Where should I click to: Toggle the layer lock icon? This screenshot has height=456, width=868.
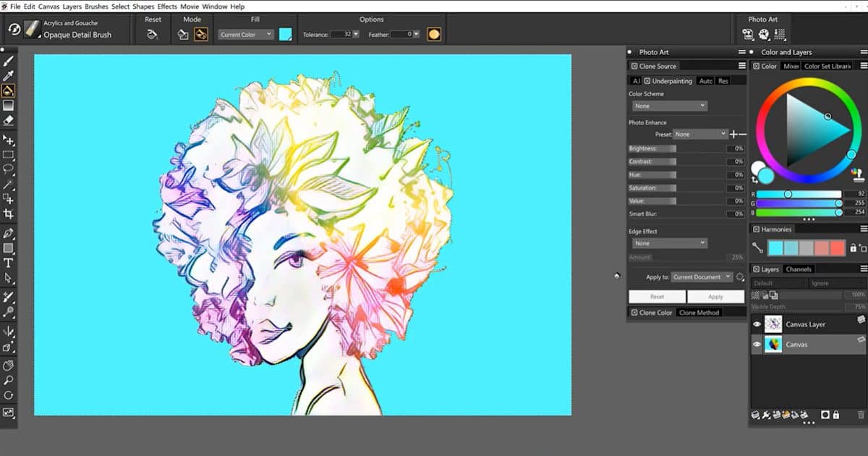point(836,415)
